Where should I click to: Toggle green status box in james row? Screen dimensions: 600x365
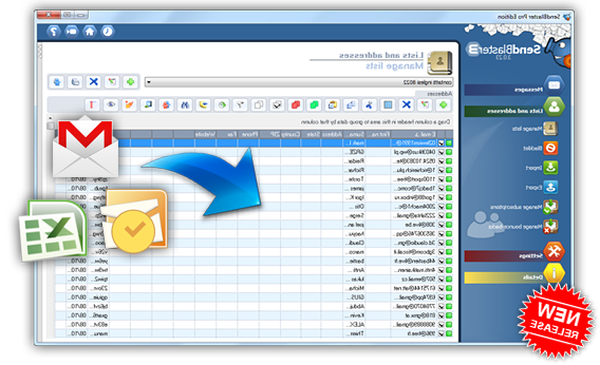(x=449, y=188)
